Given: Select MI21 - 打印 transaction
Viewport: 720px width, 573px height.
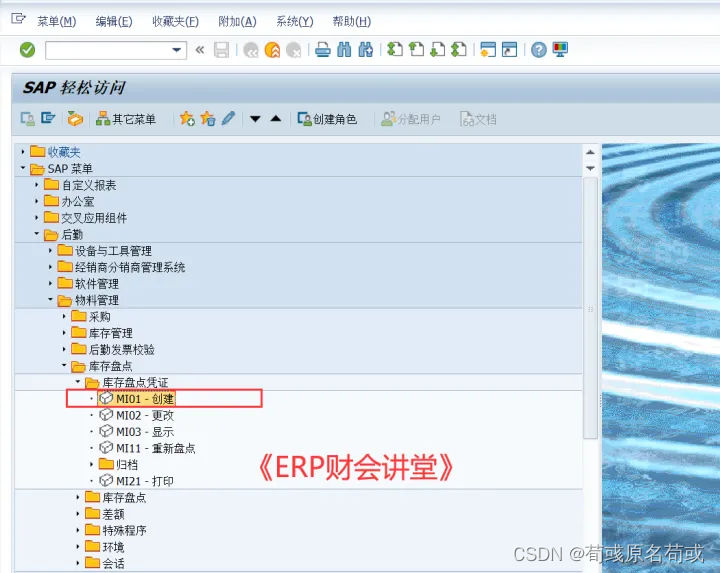Looking at the screenshot, I should (x=137, y=481).
